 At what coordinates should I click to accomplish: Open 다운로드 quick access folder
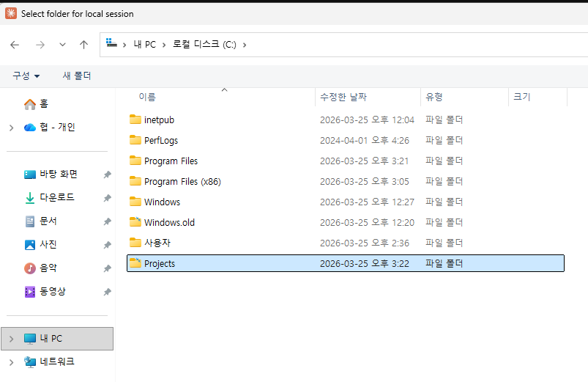coord(56,198)
